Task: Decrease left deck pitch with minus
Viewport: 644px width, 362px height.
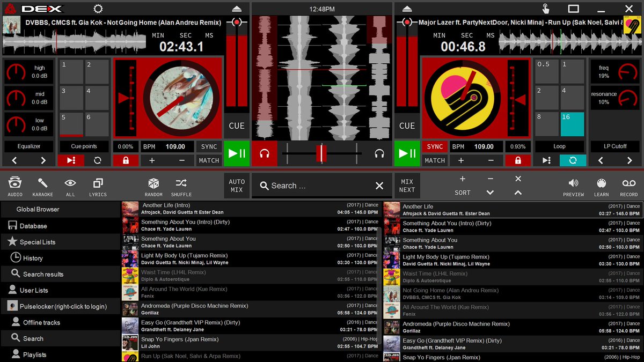Action: point(182,160)
